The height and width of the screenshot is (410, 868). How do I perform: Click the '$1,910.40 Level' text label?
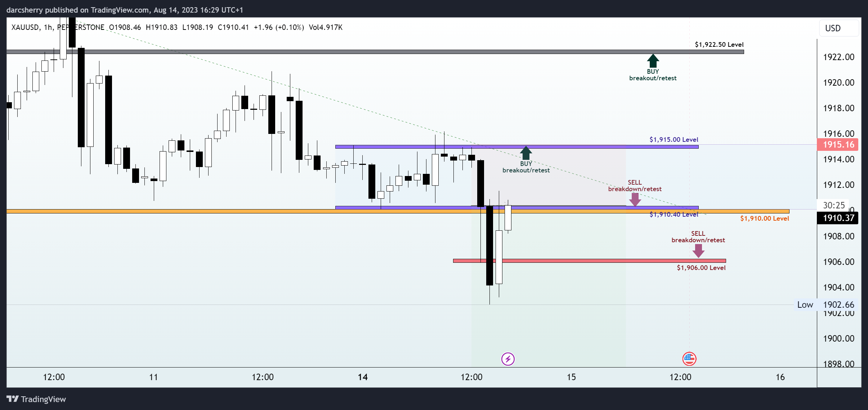pos(674,215)
